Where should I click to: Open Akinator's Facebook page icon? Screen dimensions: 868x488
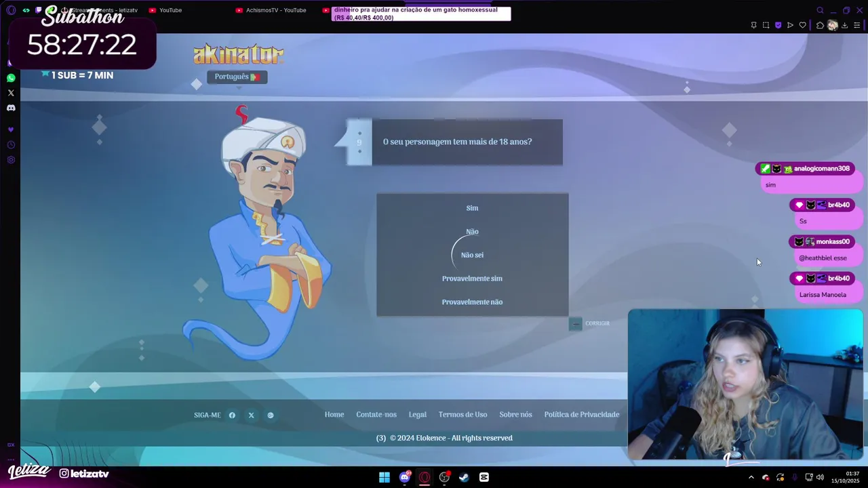point(232,415)
